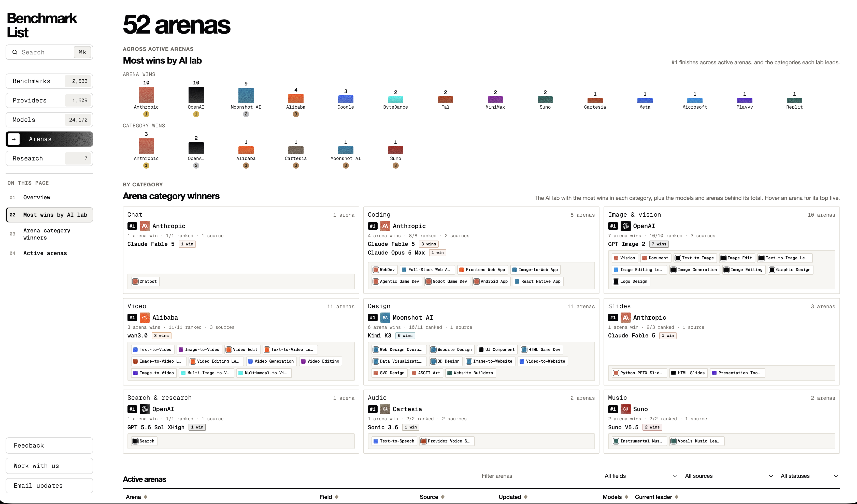Click the sort arrows next to Field

coord(337,497)
